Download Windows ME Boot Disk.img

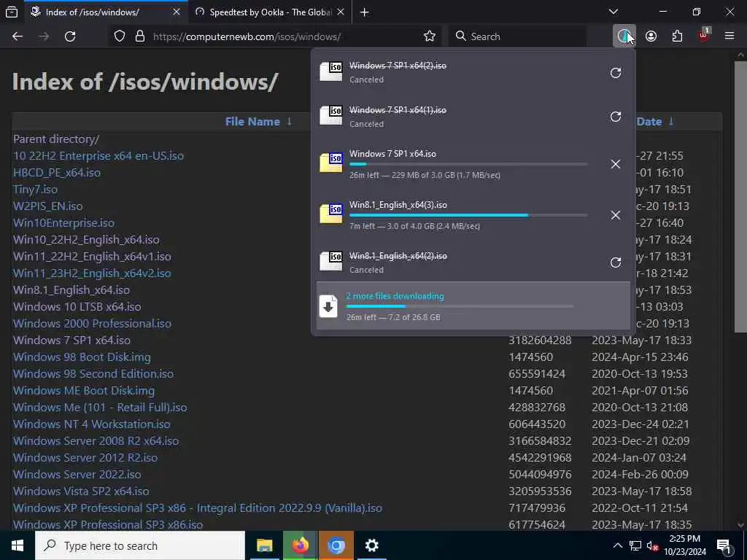[x=84, y=391]
